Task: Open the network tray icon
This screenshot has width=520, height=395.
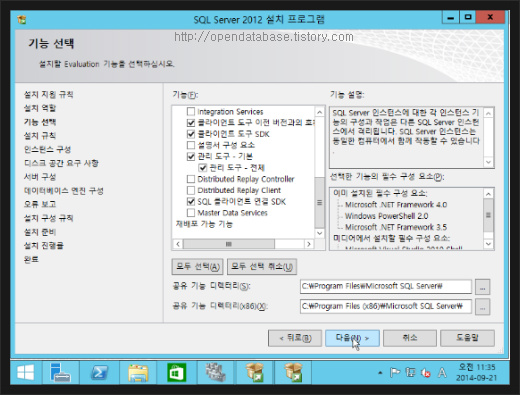Action: [410, 372]
